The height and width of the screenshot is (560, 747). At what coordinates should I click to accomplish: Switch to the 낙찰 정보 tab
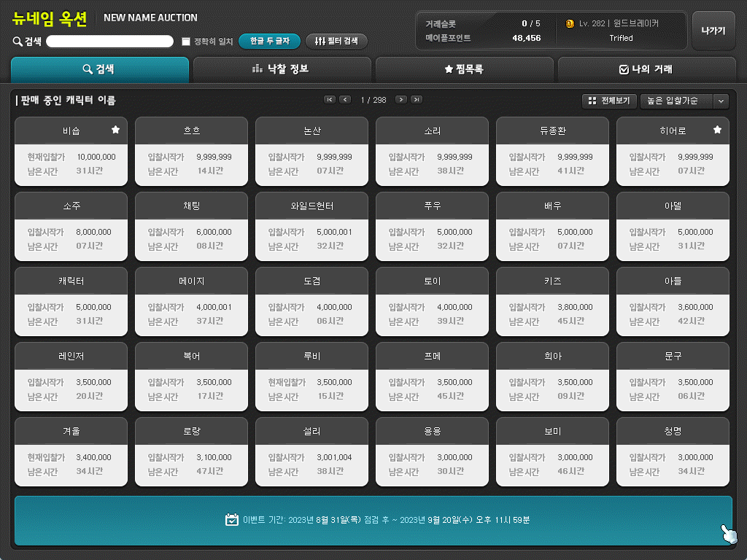click(x=281, y=69)
